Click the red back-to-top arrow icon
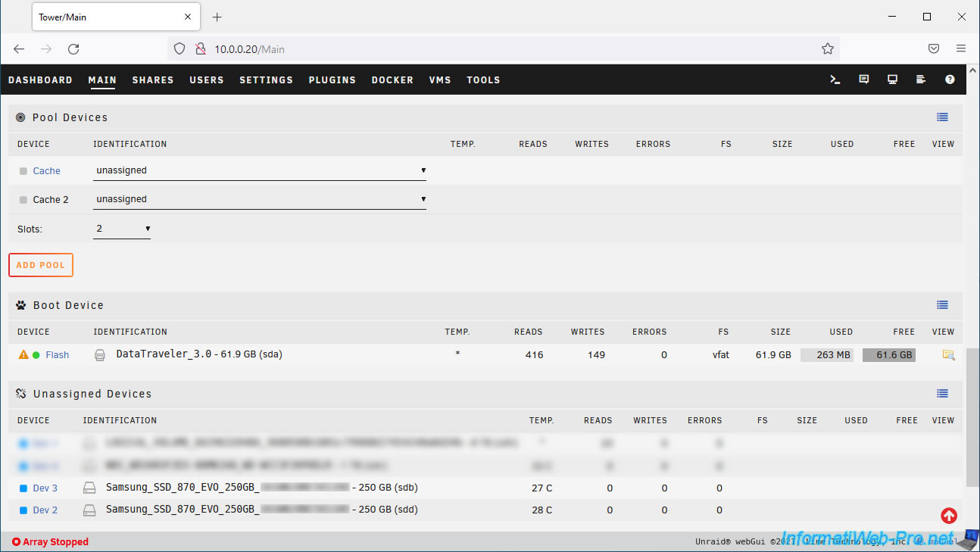Screen dimensions: 980x552 tap(948, 516)
